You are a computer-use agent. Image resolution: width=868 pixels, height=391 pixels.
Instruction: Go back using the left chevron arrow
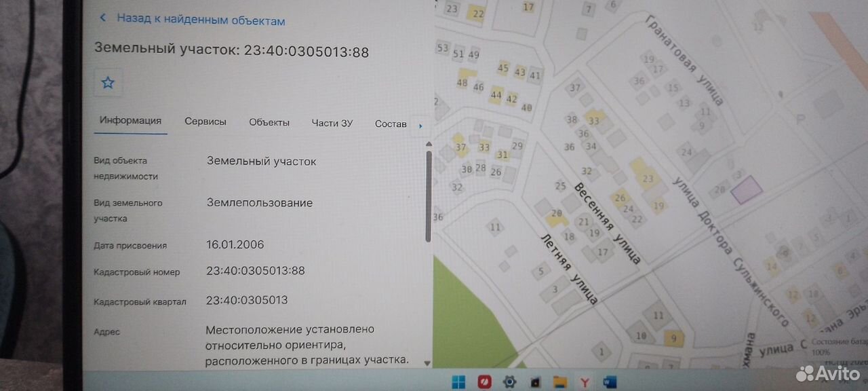click(103, 18)
